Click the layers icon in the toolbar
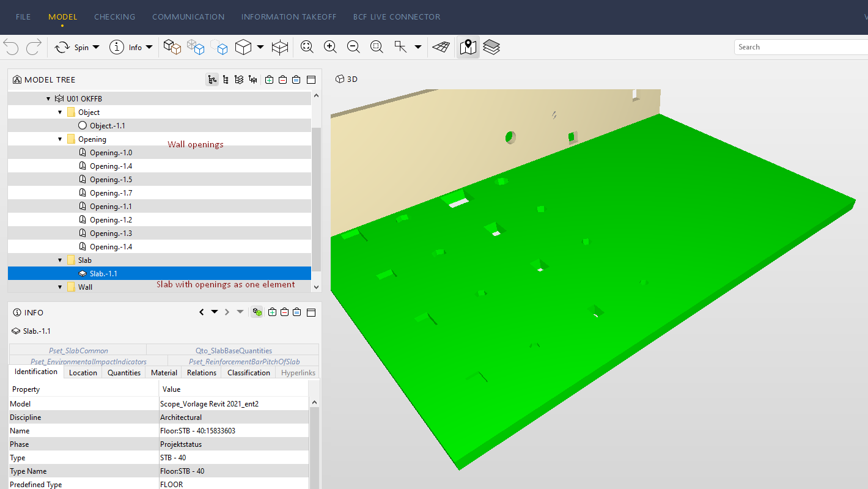This screenshot has width=868, height=489. pos(491,46)
